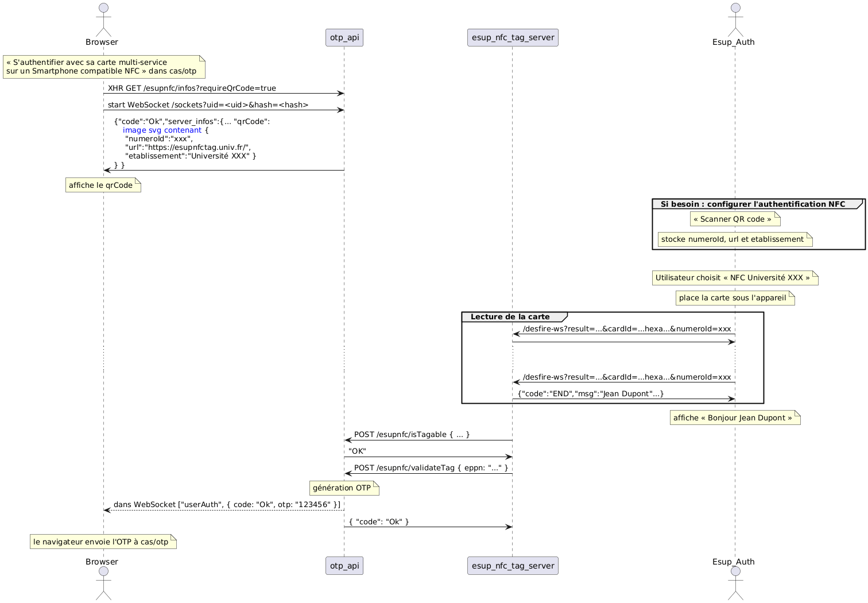Select the 'affiche « Bonjour Jean Dupont »' note
Viewport: 868px width, 603px height.
coord(735,418)
